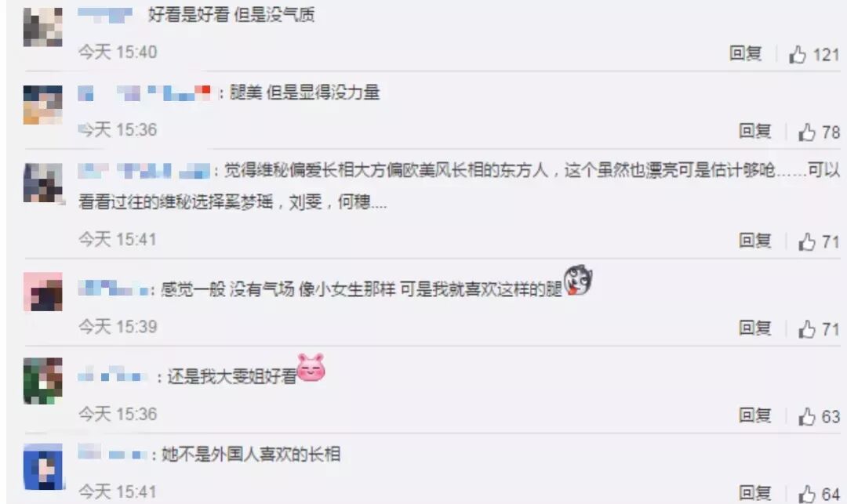Viewport: 847px width, 504px height.
Task: Like the comment posted at 15:39
Action: 807,329
